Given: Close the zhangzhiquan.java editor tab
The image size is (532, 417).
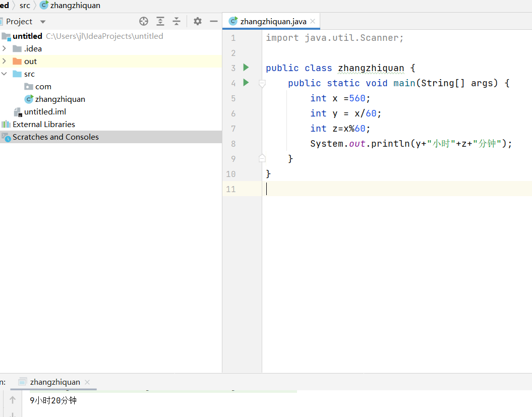Looking at the screenshot, I should 313,21.
